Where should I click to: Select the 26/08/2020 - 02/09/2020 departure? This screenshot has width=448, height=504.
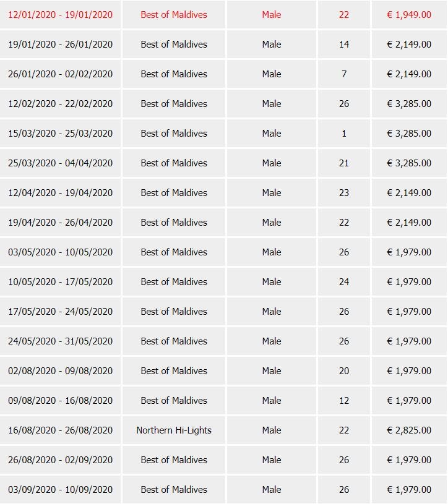pyautogui.click(x=61, y=459)
